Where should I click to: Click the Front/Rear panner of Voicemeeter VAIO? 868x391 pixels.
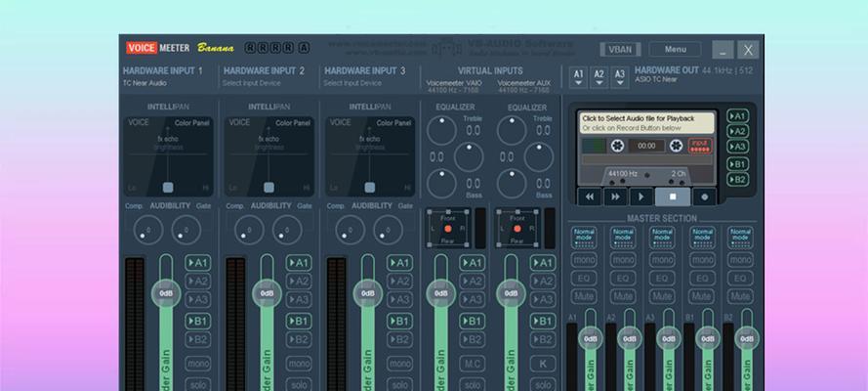(448, 228)
